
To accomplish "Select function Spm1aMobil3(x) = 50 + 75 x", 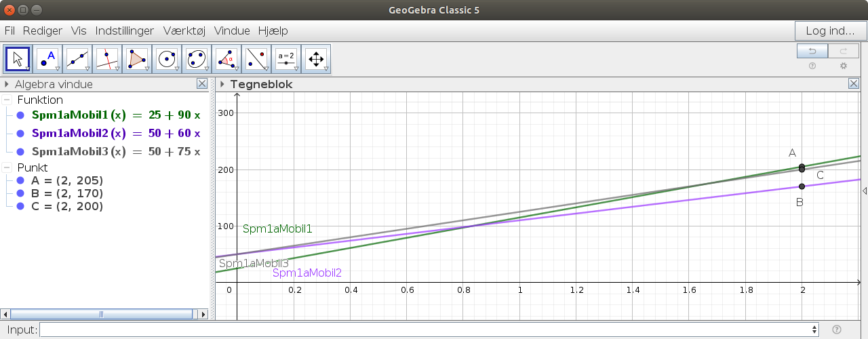I will pyautogui.click(x=116, y=152).
